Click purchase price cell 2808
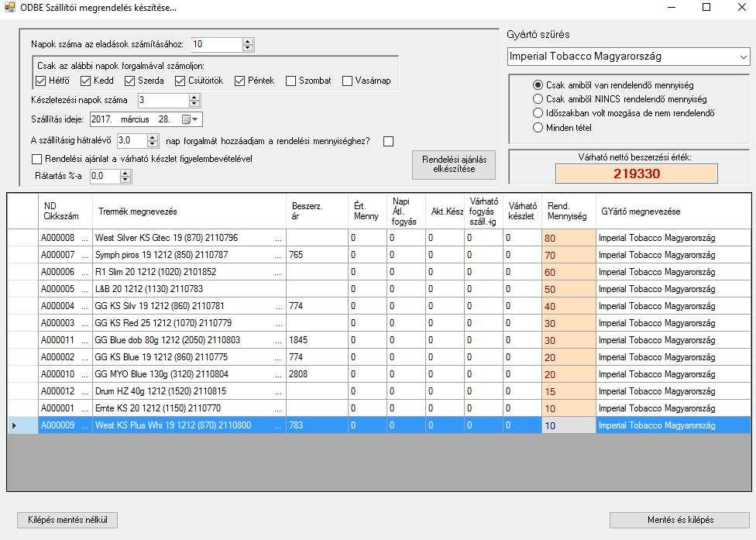This screenshot has width=756, height=540. 318,374
